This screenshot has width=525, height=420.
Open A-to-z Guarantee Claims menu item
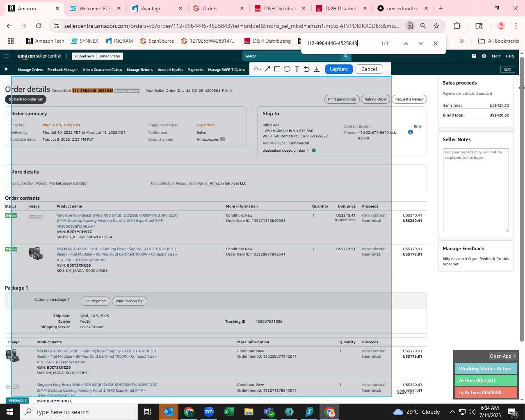102,70
